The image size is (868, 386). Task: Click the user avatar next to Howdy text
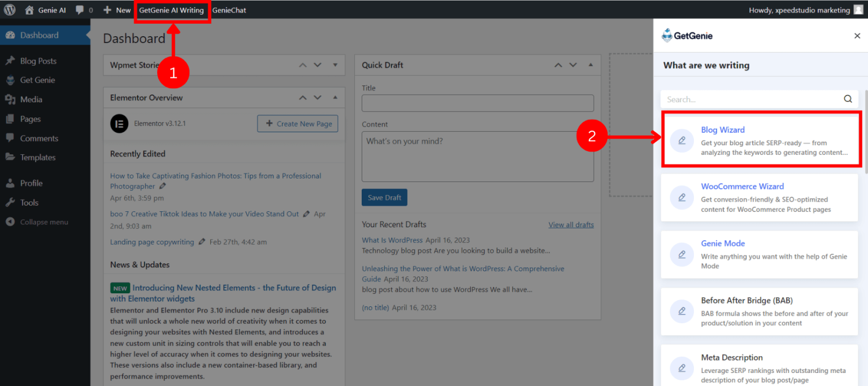click(858, 10)
